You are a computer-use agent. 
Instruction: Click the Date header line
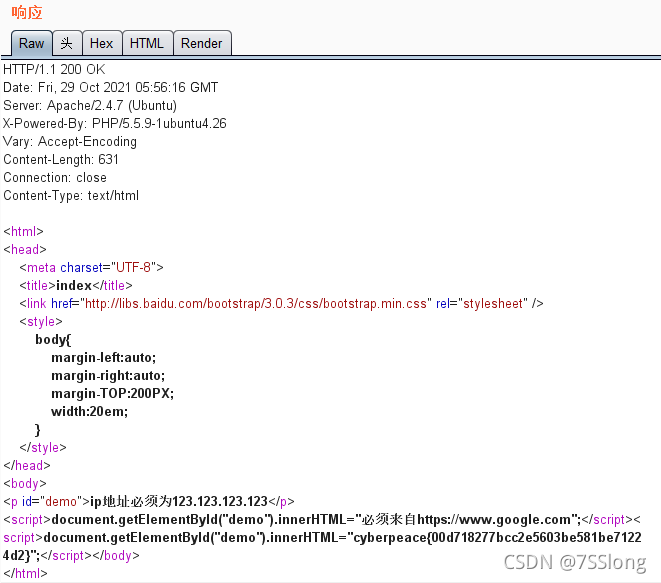[x=110, y=87]
